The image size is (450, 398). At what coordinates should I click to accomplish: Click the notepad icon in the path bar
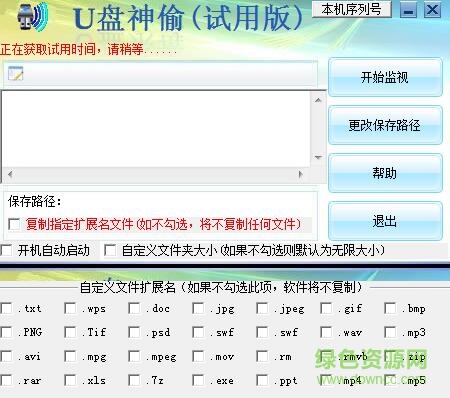tap(16, 73)
